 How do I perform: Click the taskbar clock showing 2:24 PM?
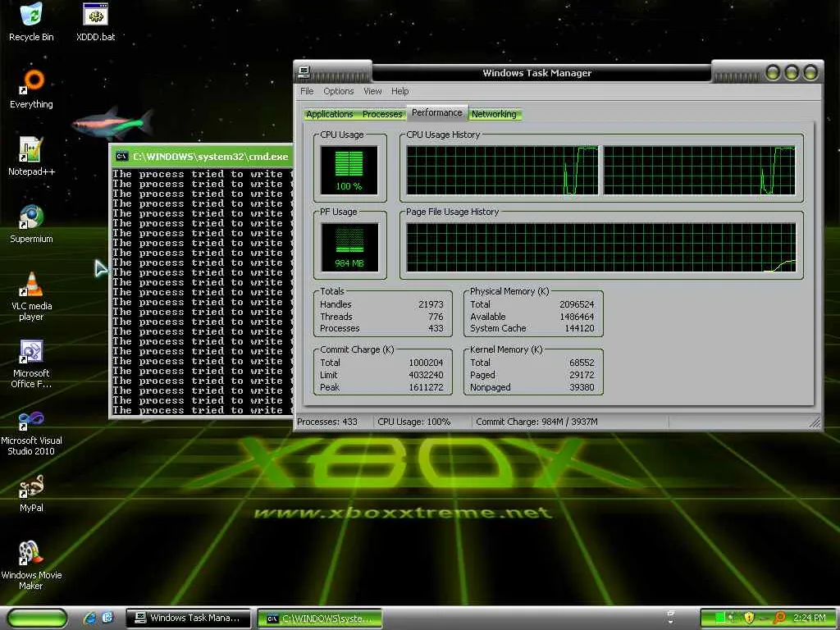[810, 618]
